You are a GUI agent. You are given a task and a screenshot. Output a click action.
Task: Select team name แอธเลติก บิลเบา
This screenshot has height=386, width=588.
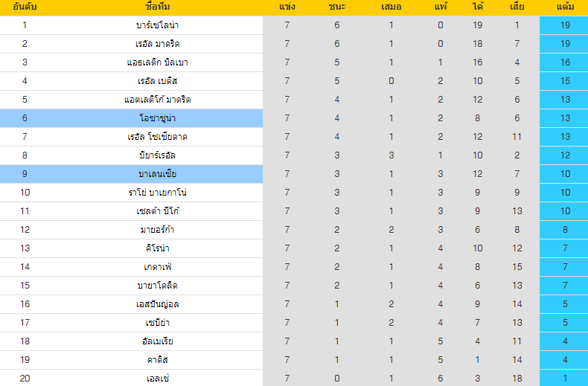158,62
